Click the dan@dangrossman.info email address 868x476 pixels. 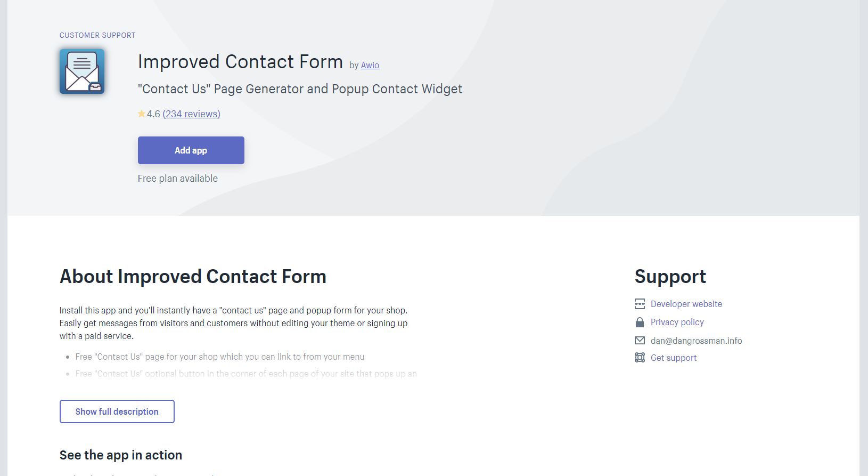697,341
